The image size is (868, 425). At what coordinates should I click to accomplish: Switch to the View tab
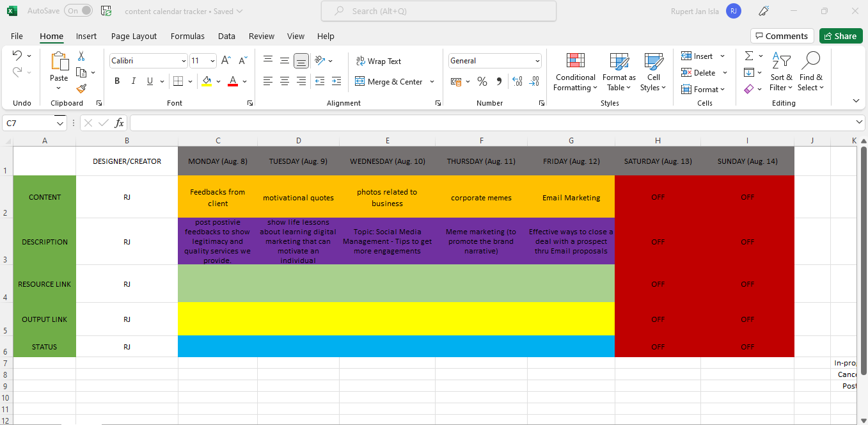coord(296,36)
